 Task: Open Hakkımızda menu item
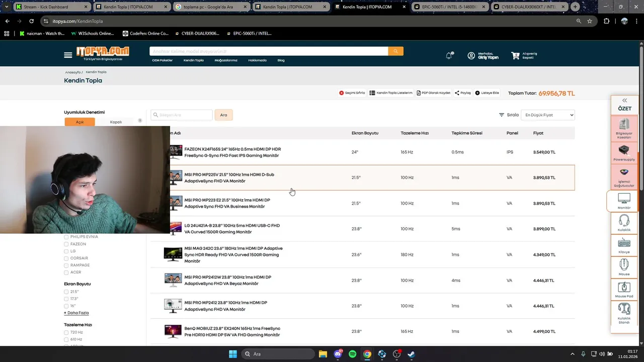(258, 60)
